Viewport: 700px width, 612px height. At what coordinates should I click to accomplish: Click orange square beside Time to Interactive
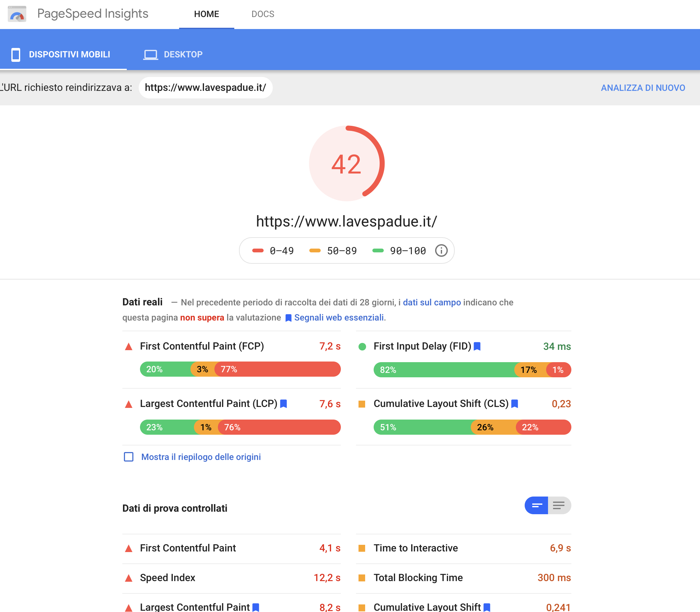(x=362, y=549)
